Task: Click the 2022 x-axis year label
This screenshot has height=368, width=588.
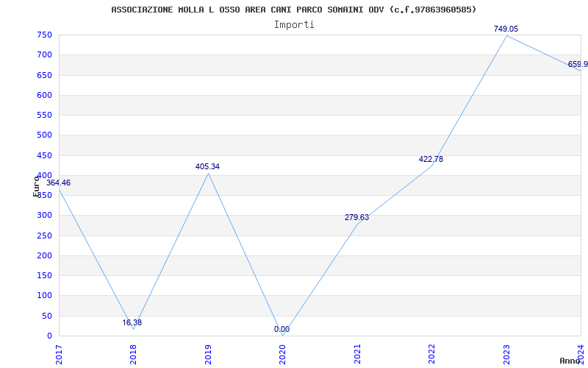Action: pos(431,354)
